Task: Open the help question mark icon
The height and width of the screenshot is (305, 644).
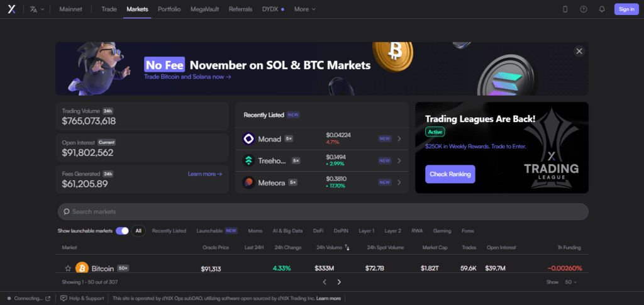Action: pos(584,9)
